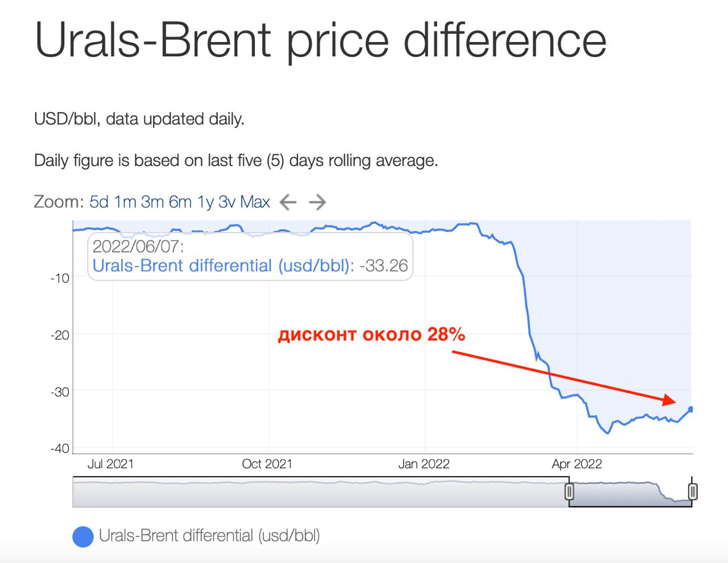Click the blue legend circle

(83, 536)
